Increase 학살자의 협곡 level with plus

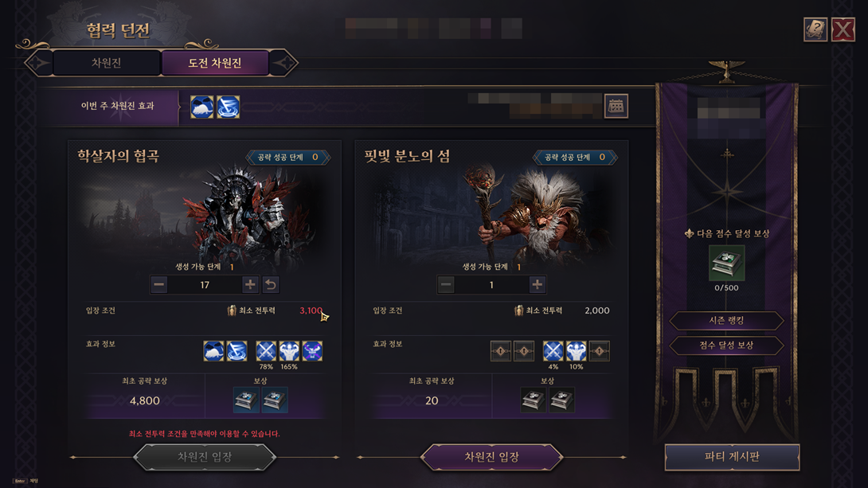coord(250,285)
